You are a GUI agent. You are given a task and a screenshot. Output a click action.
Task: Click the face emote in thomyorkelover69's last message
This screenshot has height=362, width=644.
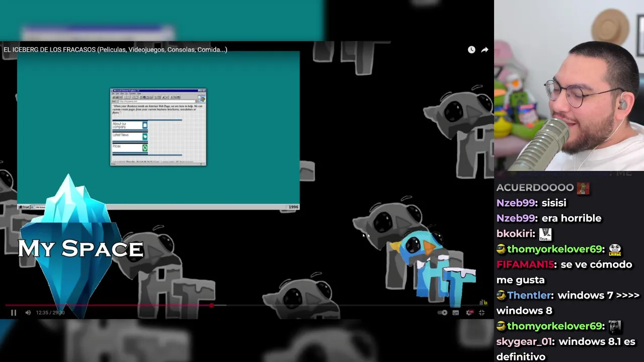tap(615, 326)
